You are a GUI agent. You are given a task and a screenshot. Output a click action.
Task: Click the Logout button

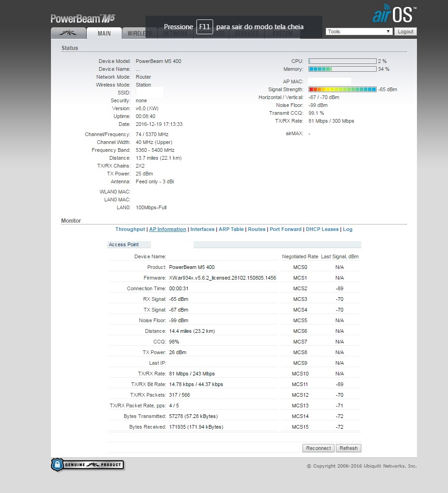pyautogui.click(x=405, y=31)
